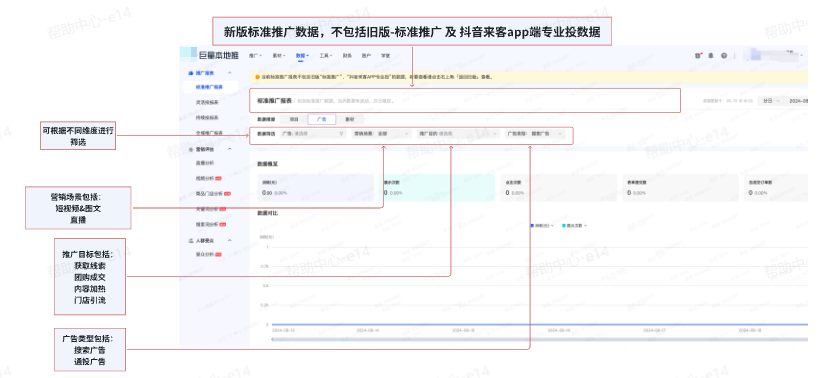822x378 pixels.
Task: Open the 推广目的 filter dropdown
Action: click(458, 134)
